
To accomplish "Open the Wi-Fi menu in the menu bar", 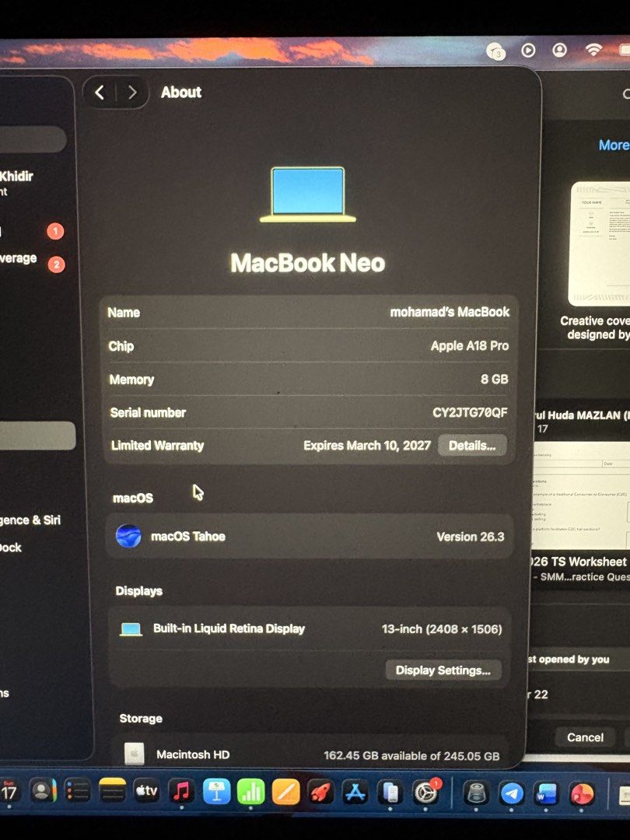I will point(593,50).
